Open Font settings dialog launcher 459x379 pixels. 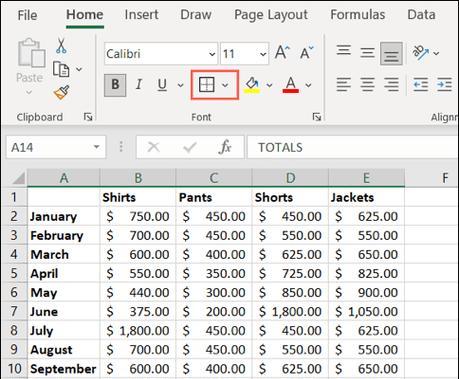click(316, 117)
